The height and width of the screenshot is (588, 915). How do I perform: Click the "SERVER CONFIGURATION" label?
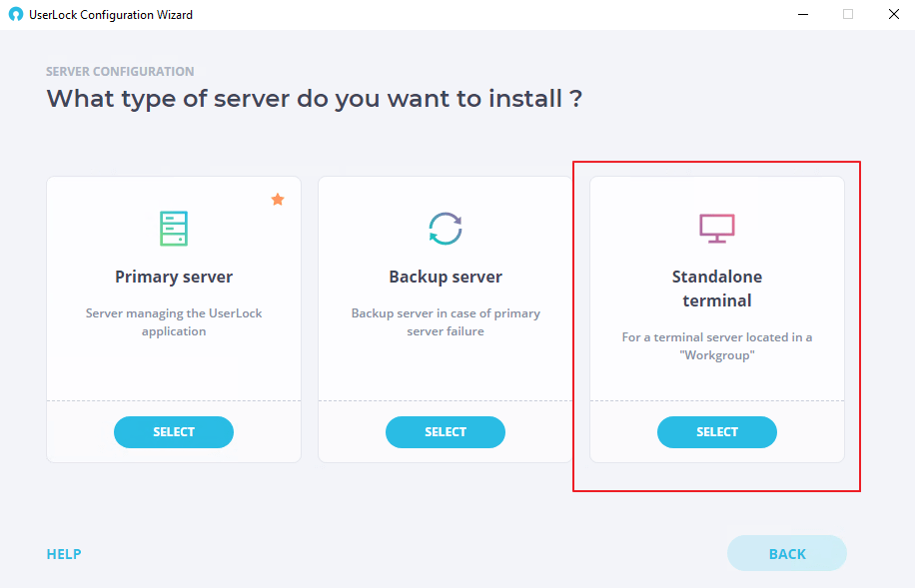(x=120, y=72)
